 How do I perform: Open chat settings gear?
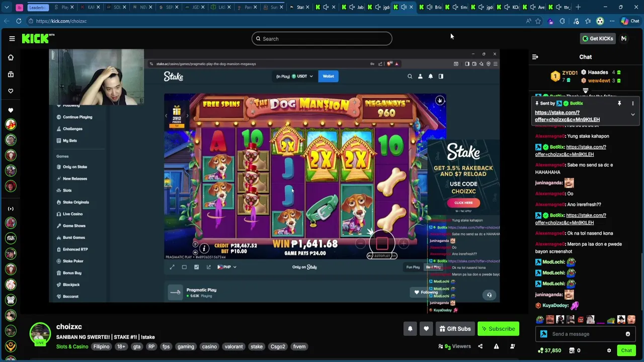click(x=609, y=350)
